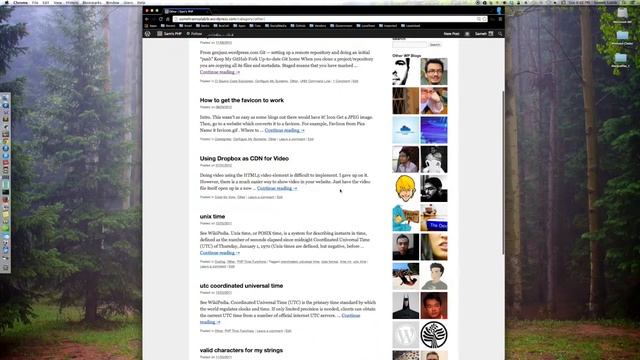Click the sidebar Search button
This screenshot has height=360, width=640.
[435, 44]
